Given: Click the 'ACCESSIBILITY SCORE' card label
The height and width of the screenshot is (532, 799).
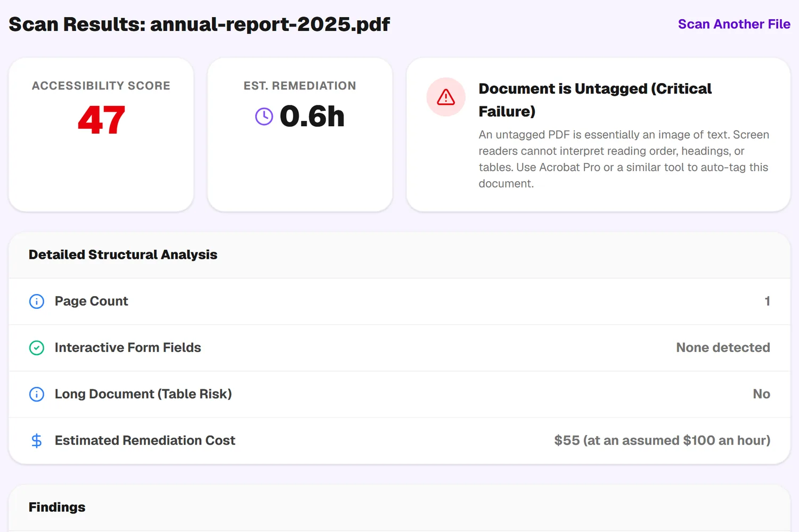Looking at the screenshot, I should (101, 86).
